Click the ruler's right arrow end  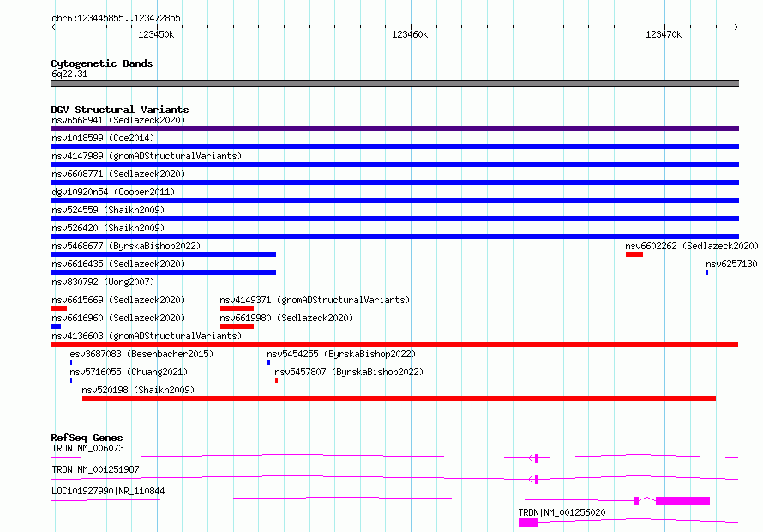click(736, 27)
